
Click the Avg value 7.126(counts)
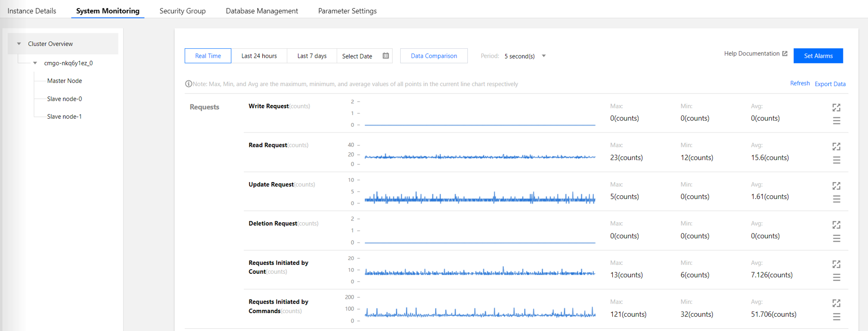pyautogui.click(x=771, y=275)
